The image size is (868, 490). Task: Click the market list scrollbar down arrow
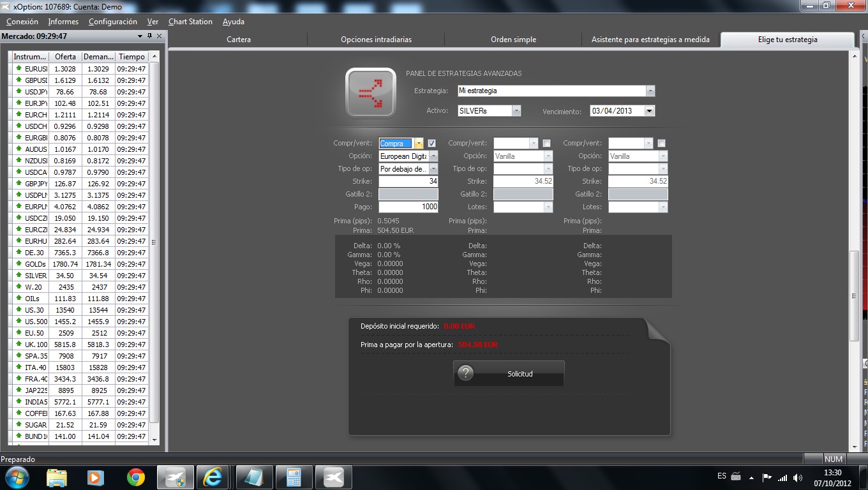(154, 440)
